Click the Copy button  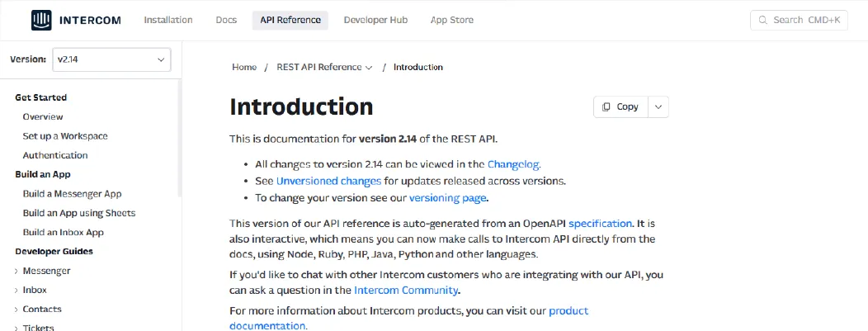[x=620, y=106]
